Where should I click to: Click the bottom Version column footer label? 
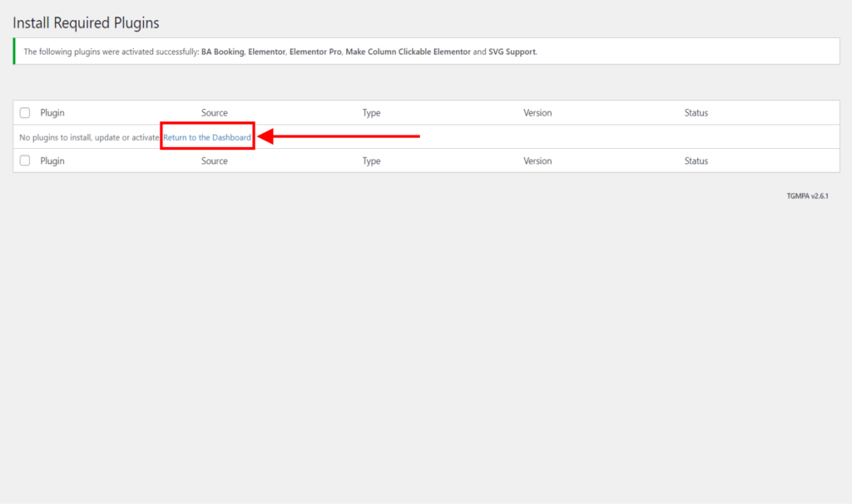click(537, 161)
